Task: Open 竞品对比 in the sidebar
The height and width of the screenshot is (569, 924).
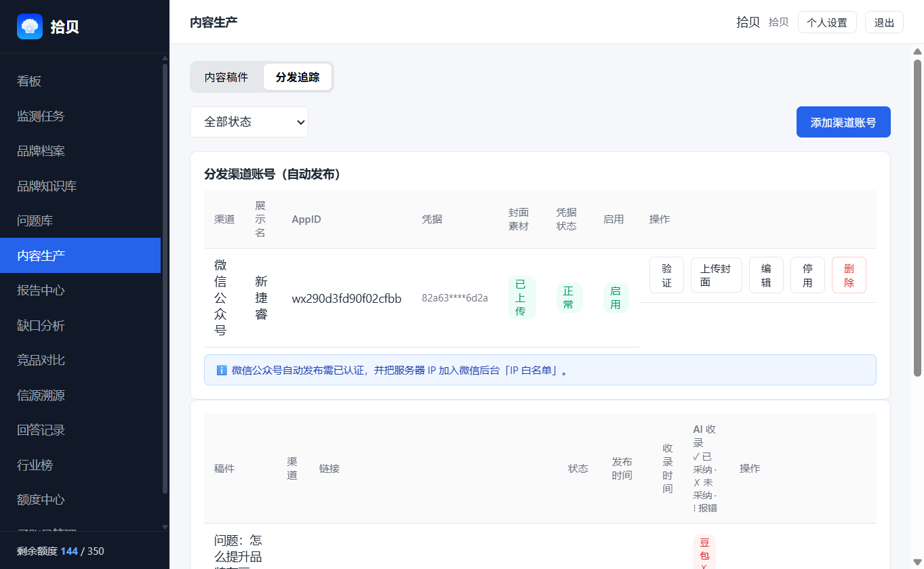Action: (x=80, y=360)
